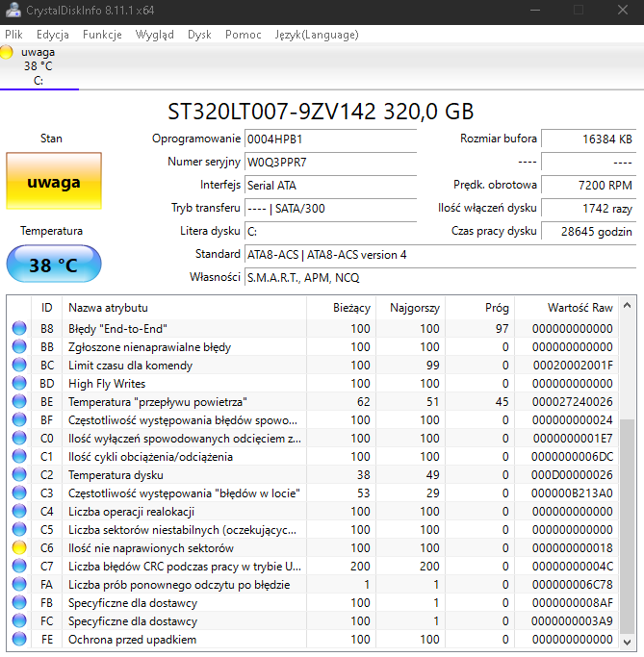The height and width of the screenshot is (657, 644).
Task: Close the CrystalDiskInfo window
Action: (623, 10)
